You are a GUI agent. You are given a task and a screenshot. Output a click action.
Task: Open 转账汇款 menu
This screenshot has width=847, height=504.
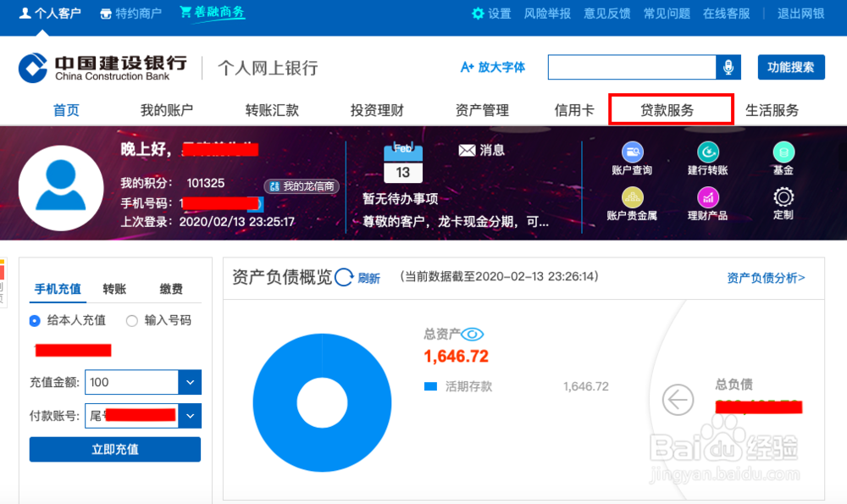tap(272, 110)
